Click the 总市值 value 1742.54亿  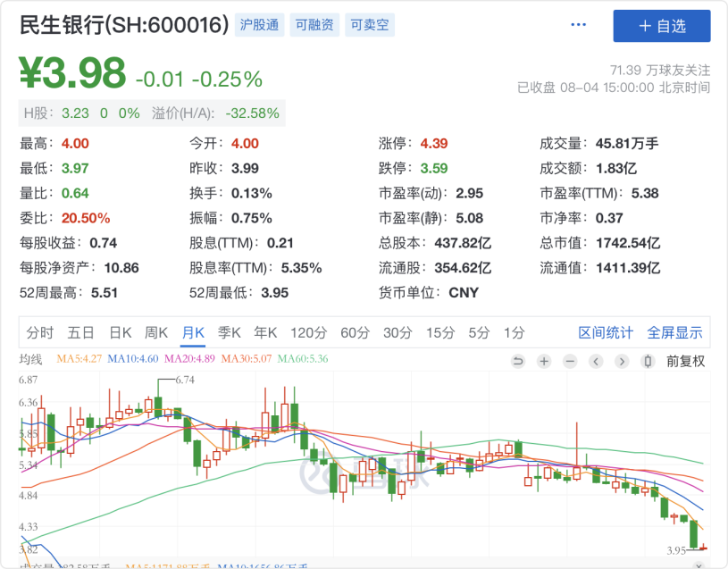(628, 243)
